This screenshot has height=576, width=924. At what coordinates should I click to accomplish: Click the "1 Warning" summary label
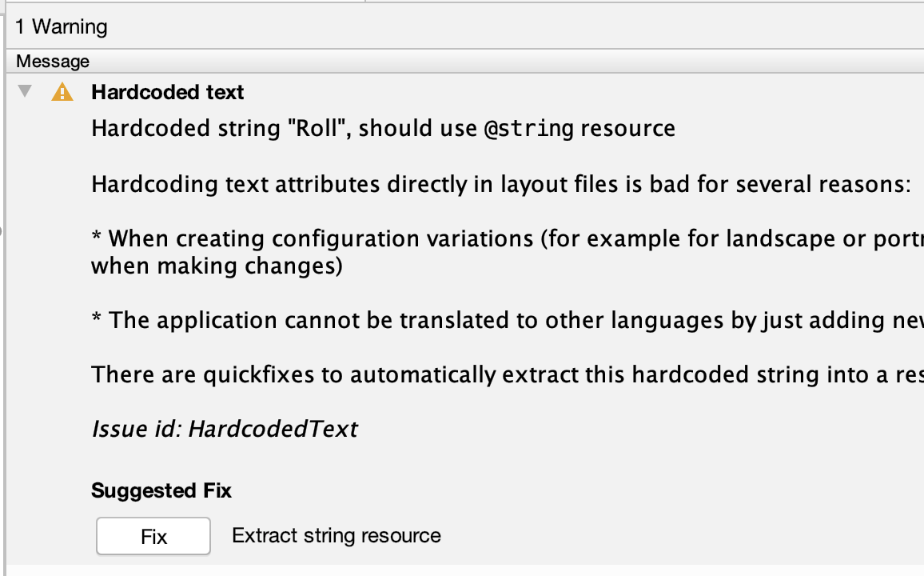(62, 27)
